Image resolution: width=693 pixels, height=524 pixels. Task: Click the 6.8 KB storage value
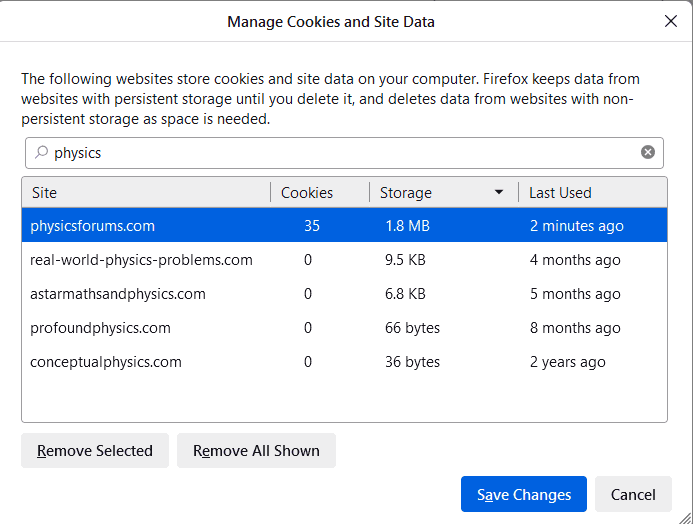405,294
